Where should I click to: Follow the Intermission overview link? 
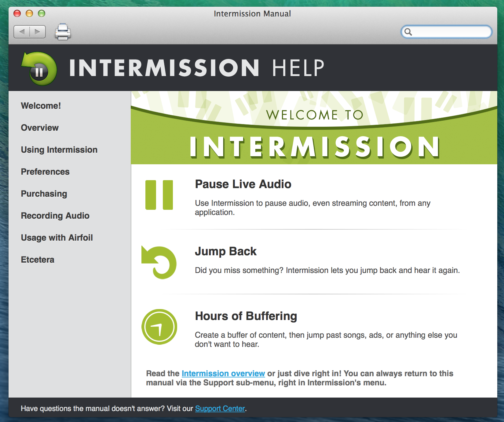(x=223, y=373)
